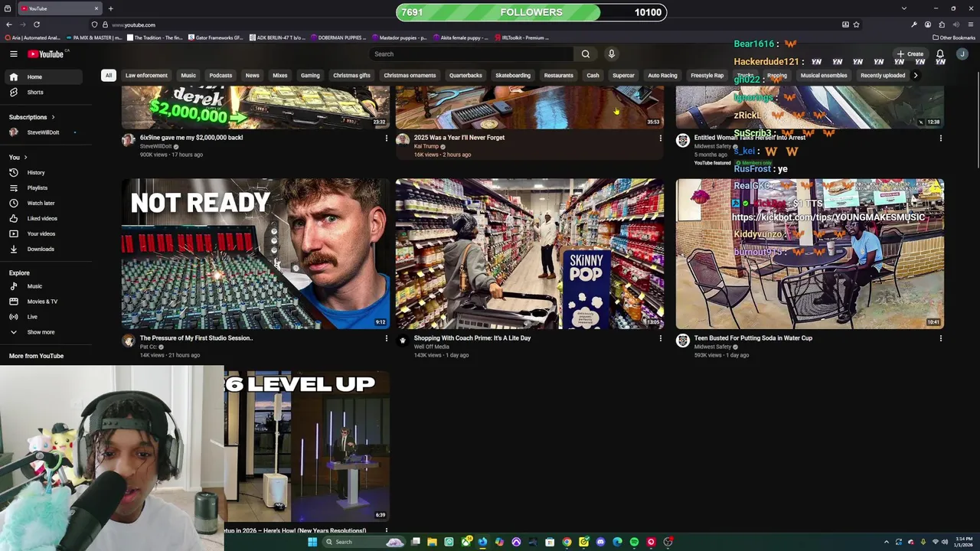Open Discord from the taskbar
Screen dimensions: 980x551
pos(600,542)
